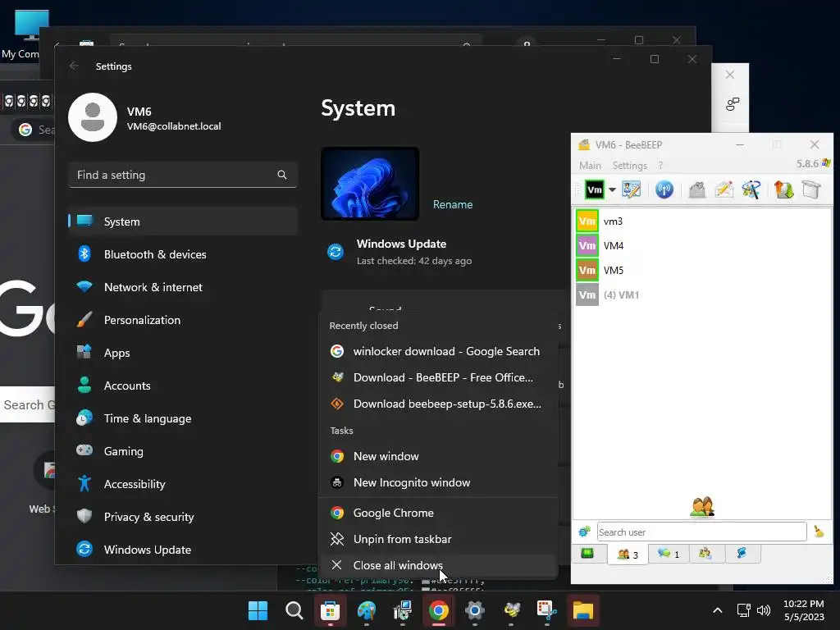Open the ? help menu in BeeBEEP
This screenshot has width=840, height=630.
click(660, 166)
